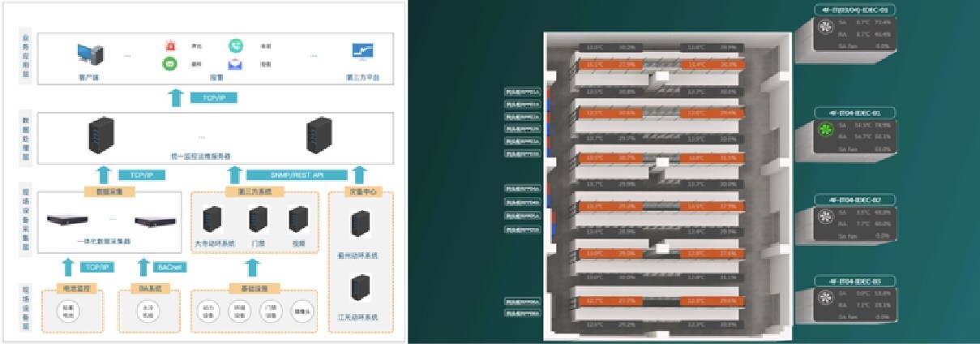Click the client computer icon
Screen dimensions: 980x344
pyautogui.click(x=88, y=55)
